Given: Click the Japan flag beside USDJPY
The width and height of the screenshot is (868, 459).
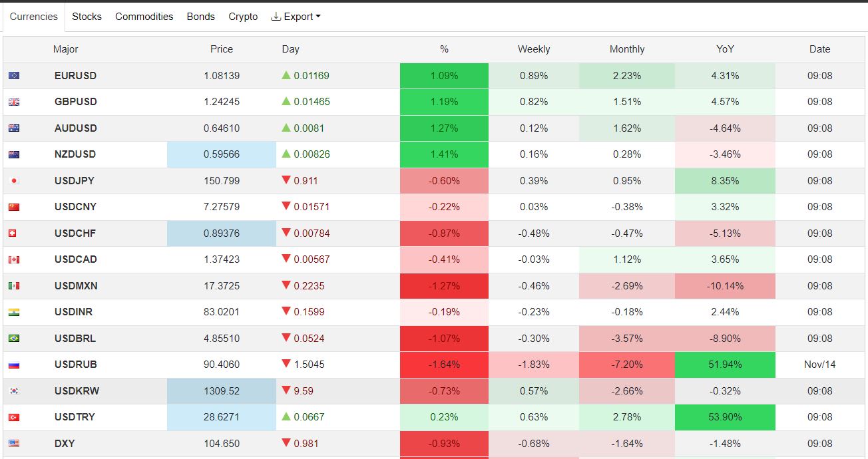Looking at the screenshot, I should pyautogui.click(x=14, y=181).
